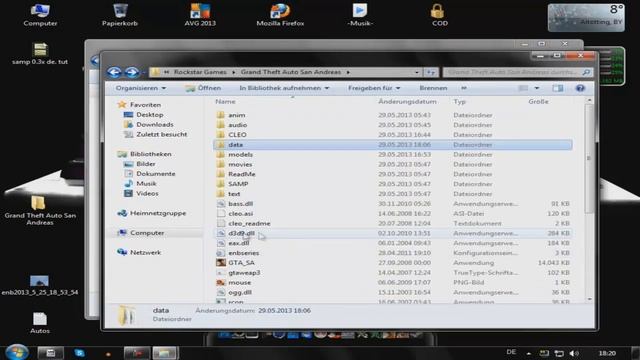Select the SAMP folder row
Screen dimensions: 640x360
point(392,184)
